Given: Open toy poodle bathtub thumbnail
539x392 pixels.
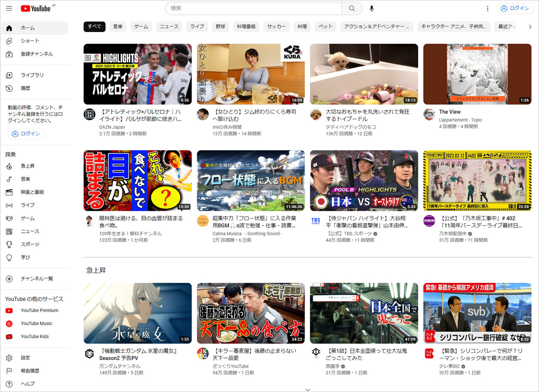Looking at the screenshot, I should pos(364,74).
